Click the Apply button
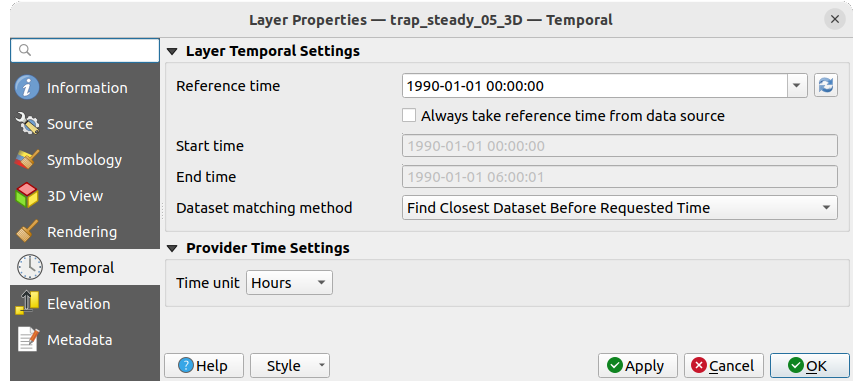Screen dimensions: 863x391 pos(638,366)
